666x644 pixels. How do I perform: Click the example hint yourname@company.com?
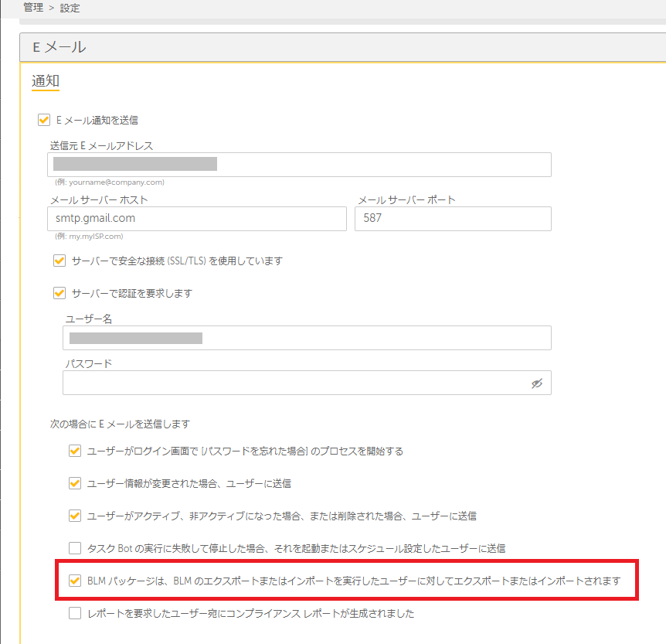(x=110, y=182)
